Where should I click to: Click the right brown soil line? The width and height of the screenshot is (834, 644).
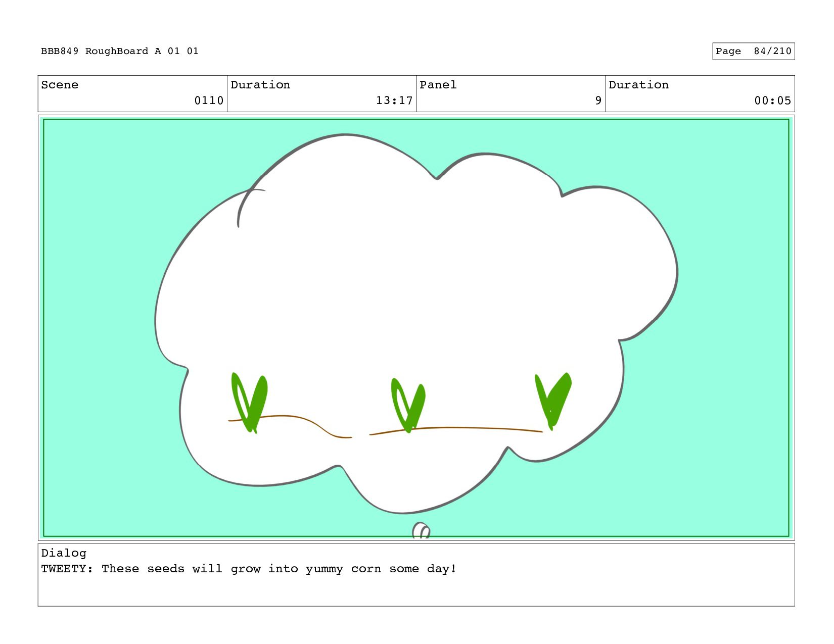(x=455, y=430)
